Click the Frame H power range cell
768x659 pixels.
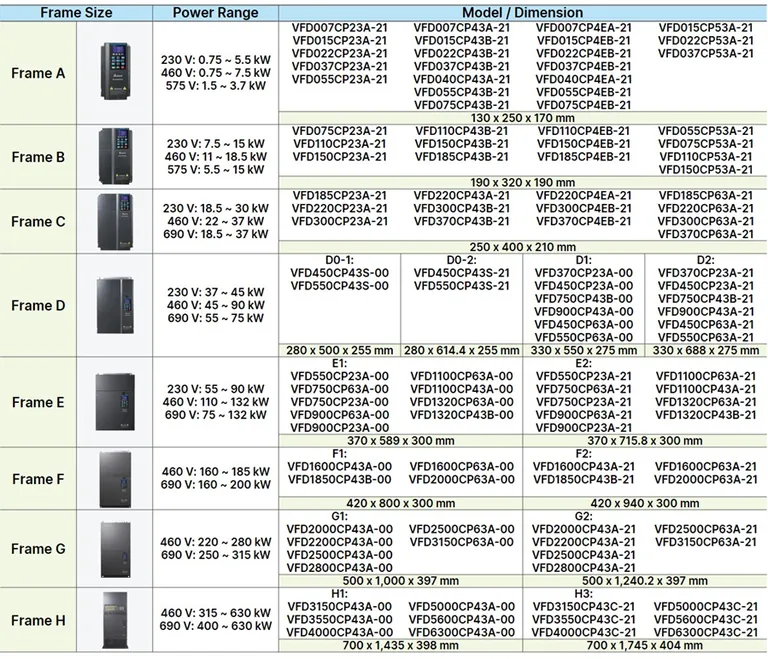[x=215, y=620]
